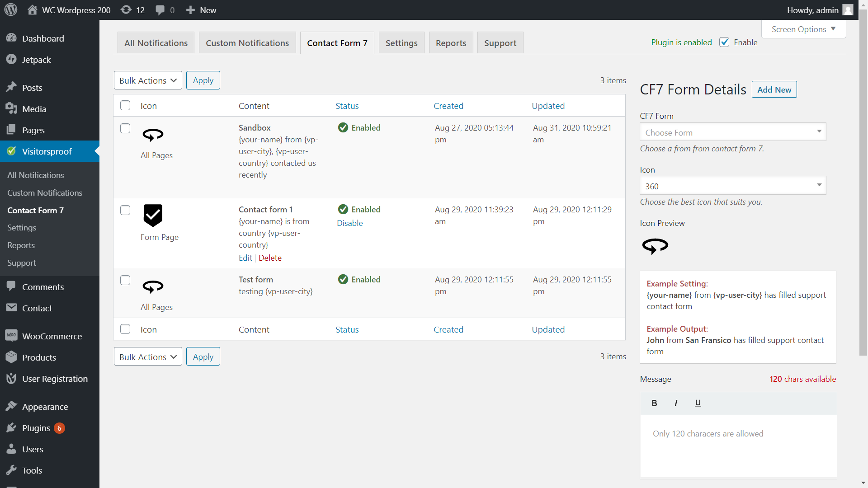This screenshot has height=488, width=868.
Task: Open Custom Notifications in sidebar submenu
Action: click(x=45, y=192)
